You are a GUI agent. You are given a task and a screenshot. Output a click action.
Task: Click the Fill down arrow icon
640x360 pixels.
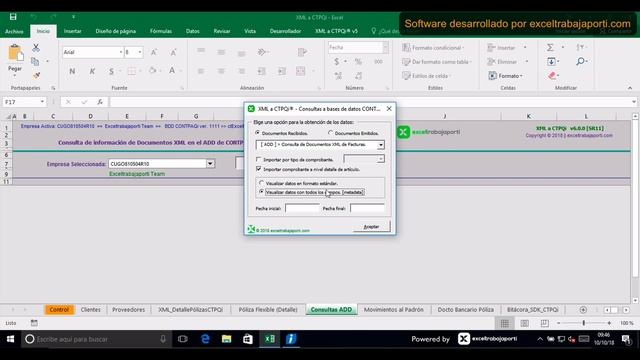[x=551, y=62]
